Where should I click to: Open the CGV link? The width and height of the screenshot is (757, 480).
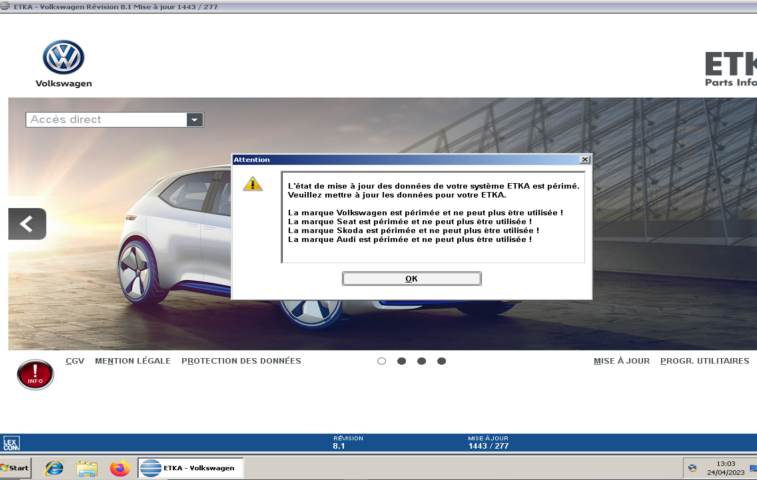pyautogui.click(x=75, y=361)
